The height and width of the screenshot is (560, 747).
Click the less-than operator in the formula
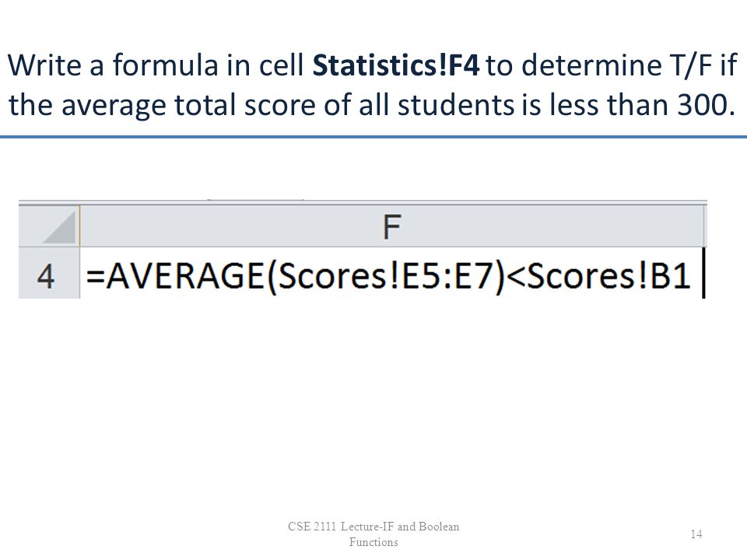click(x=517, y=276)
